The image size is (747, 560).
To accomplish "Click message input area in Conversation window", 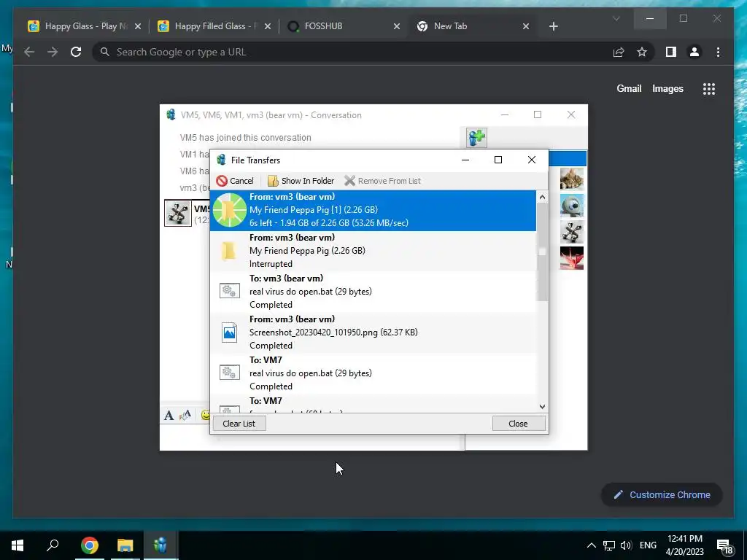I will (312, 436).
